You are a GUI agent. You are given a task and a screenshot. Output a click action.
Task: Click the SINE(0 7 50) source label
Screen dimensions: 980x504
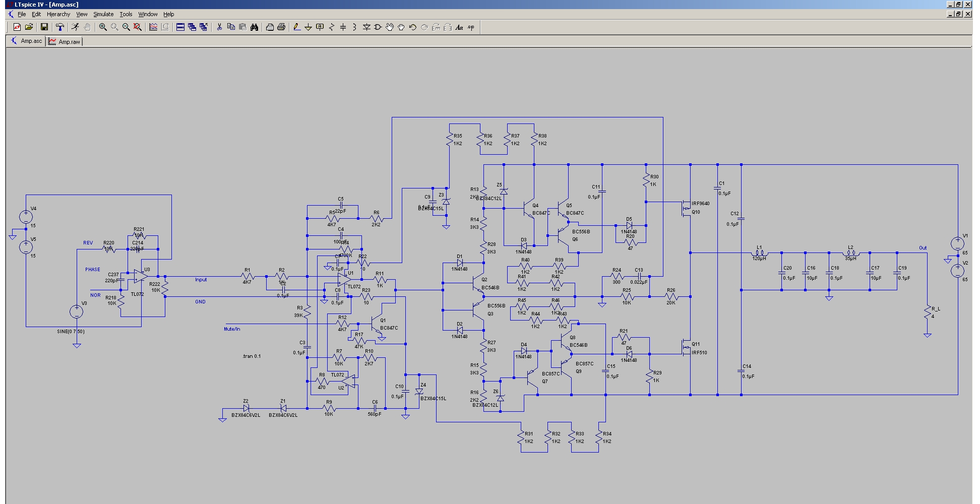pos(71,332)
